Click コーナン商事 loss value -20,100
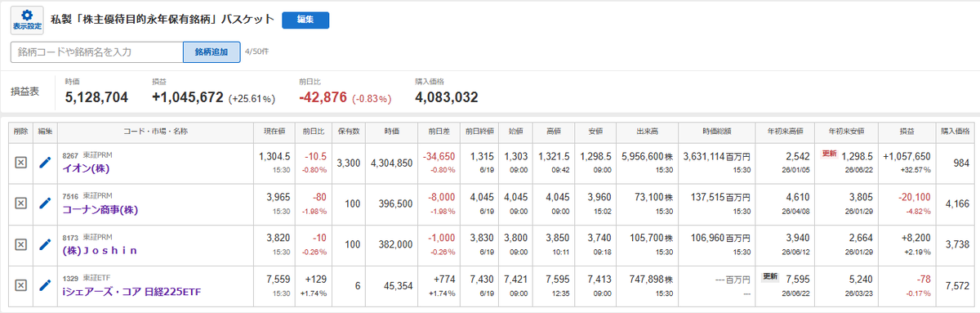This screenshot has width=980, height=313. (915, 196)
